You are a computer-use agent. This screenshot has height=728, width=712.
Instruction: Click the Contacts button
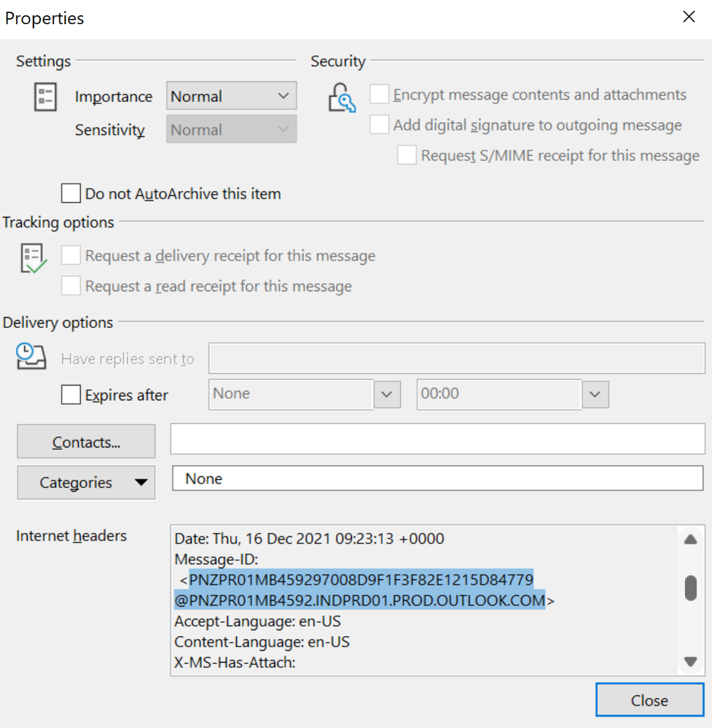[86, 442]
